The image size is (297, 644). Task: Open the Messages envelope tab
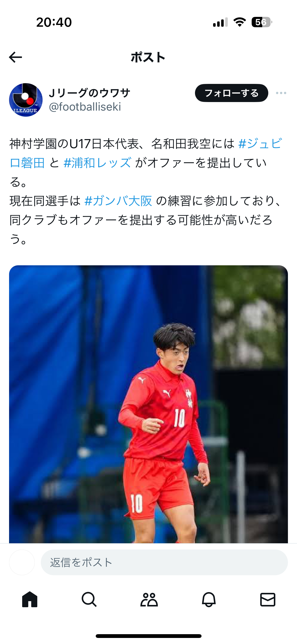(x=268, y=599)
